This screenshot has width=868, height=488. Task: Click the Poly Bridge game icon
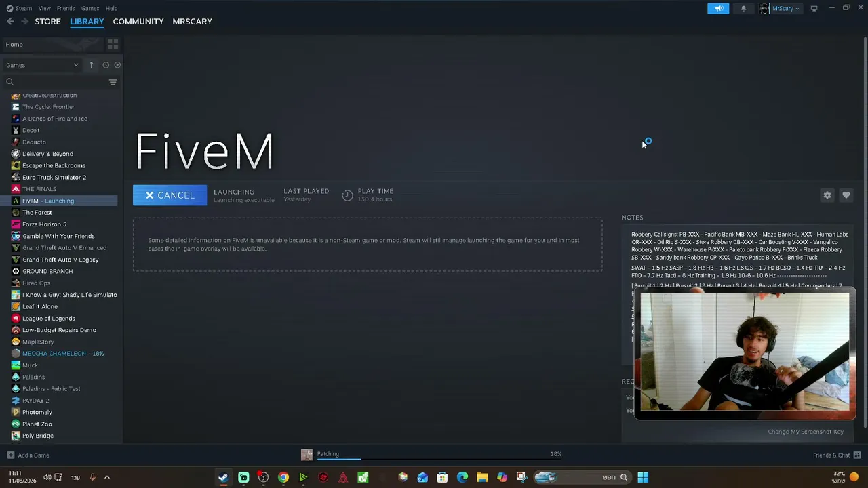point(16,436)
